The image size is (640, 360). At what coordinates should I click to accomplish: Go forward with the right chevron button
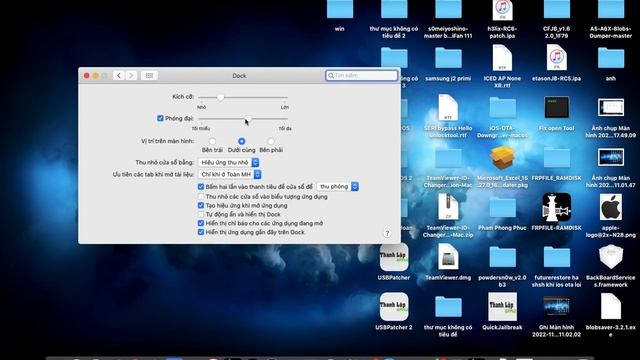coord(131,76)
